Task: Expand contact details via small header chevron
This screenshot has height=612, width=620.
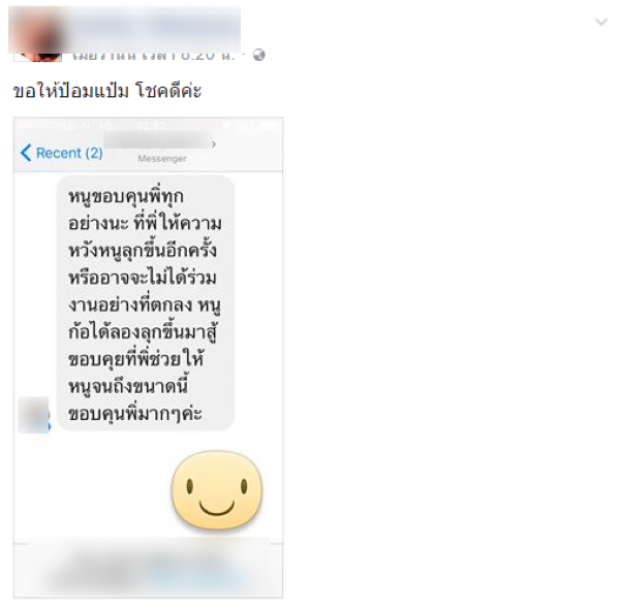Action: click(x=214, y=144)
